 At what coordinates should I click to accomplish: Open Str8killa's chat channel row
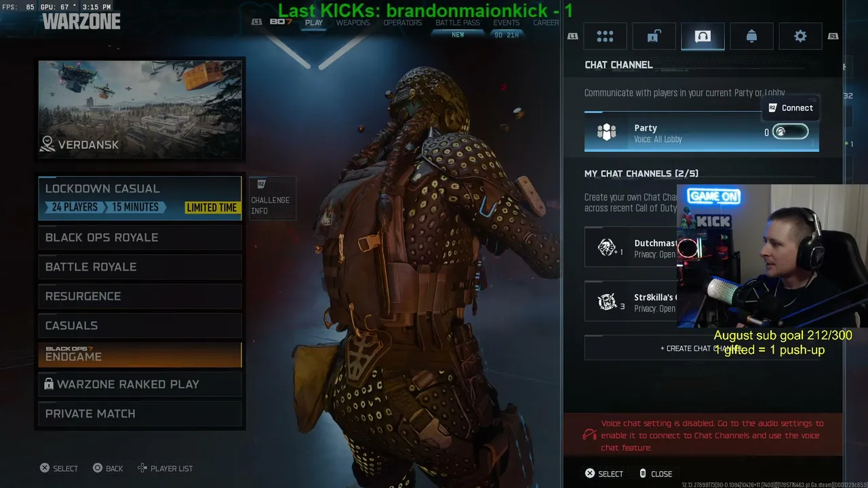pyautogui.click(x=701, y=302)
